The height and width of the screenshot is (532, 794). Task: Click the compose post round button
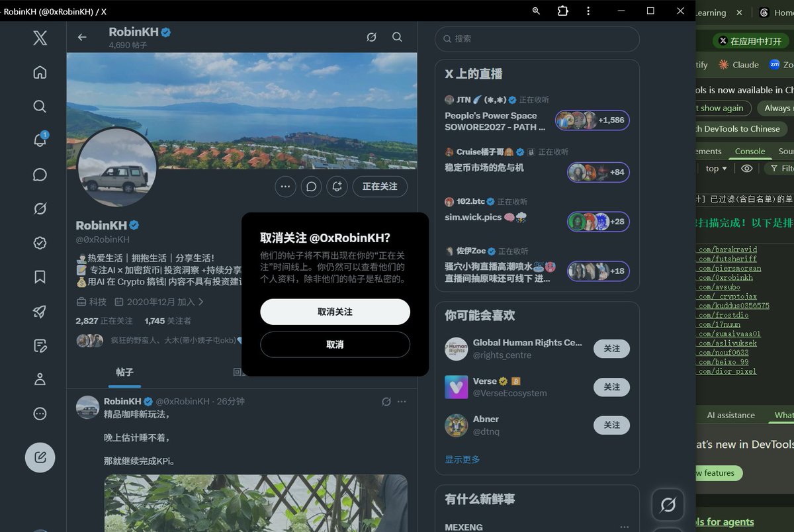[x=40, y=457]
